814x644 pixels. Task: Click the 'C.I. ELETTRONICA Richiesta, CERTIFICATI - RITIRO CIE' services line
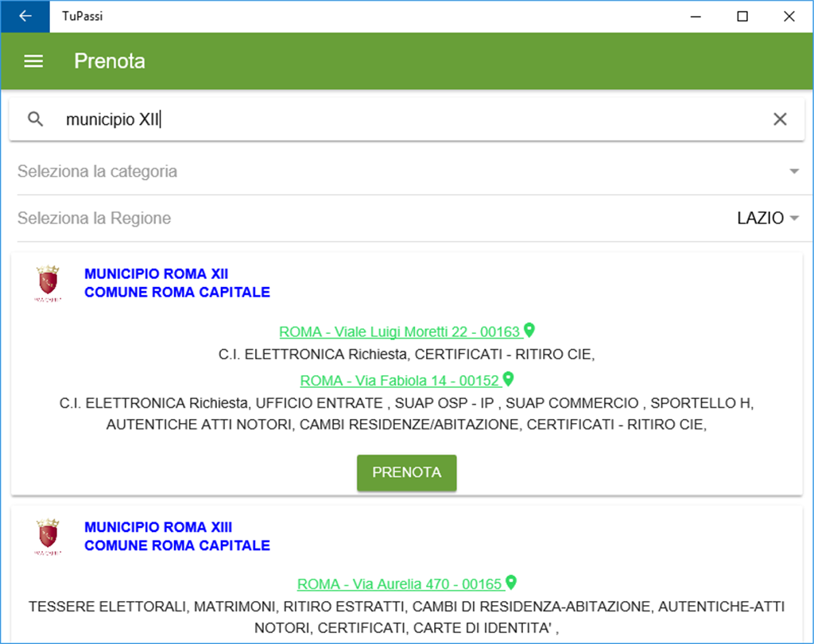pos(406,355)
